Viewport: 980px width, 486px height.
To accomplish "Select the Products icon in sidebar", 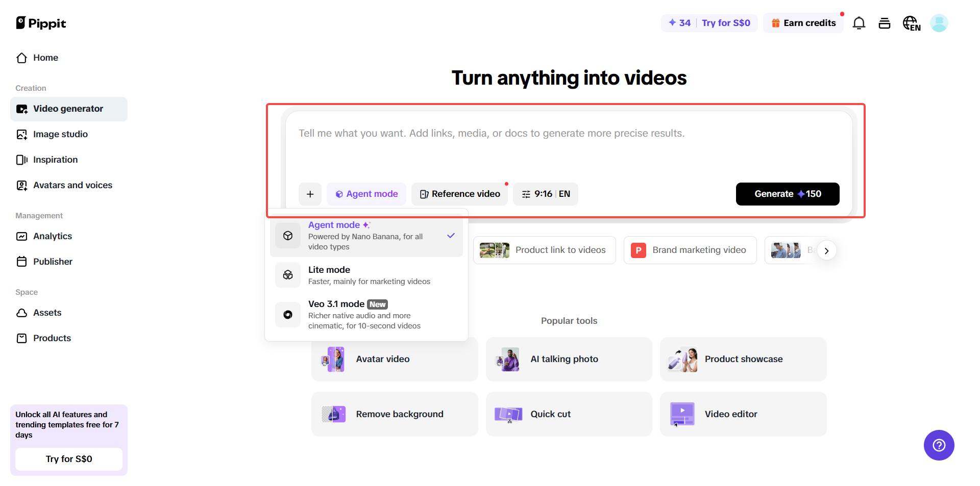I will (21, 338).
